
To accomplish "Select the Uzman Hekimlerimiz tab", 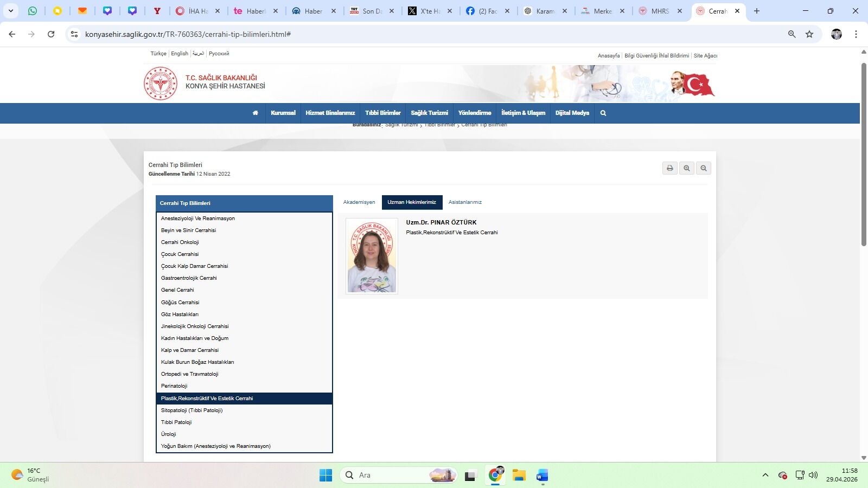I will 412,202.
